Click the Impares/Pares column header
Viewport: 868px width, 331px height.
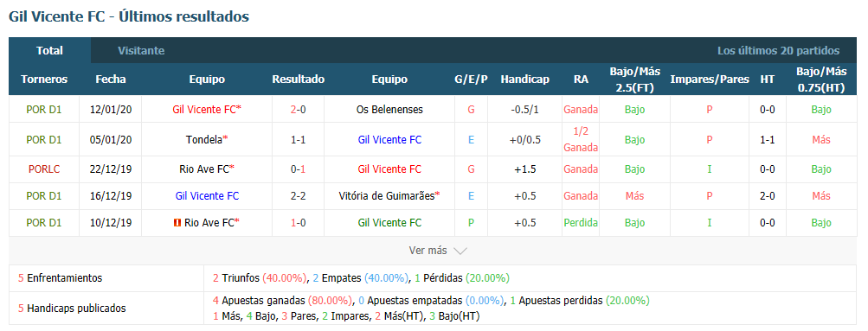click(x=709, y=79)
